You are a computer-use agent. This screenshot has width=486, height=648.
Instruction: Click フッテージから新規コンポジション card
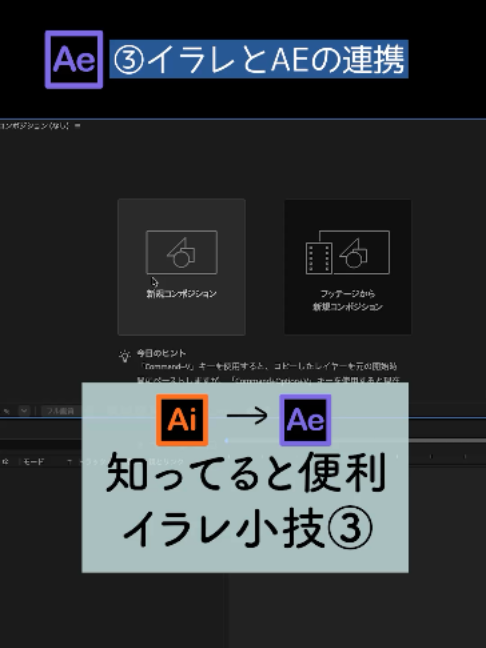coord(348,267)
